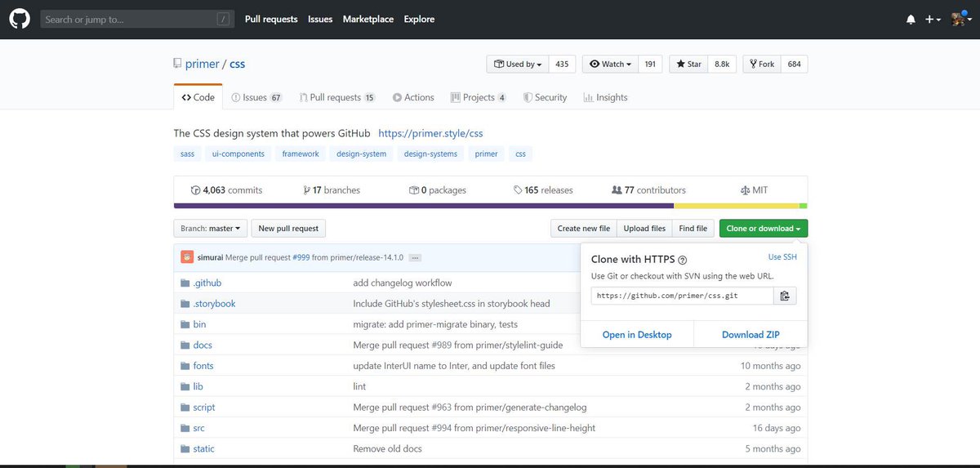980x468 pixels.
Task: Open the repository Pull requests tab
Action: point(336,97)
